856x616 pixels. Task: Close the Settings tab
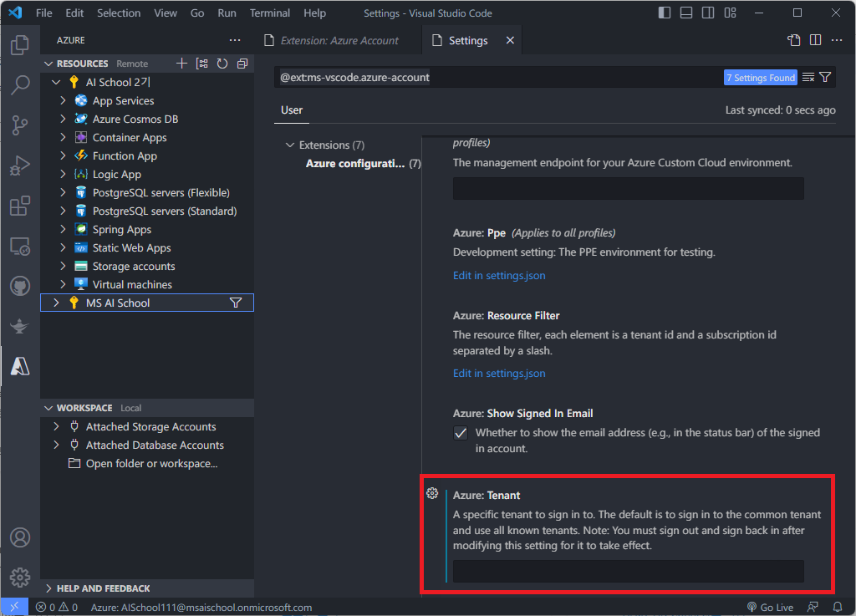tap(510, 40)
